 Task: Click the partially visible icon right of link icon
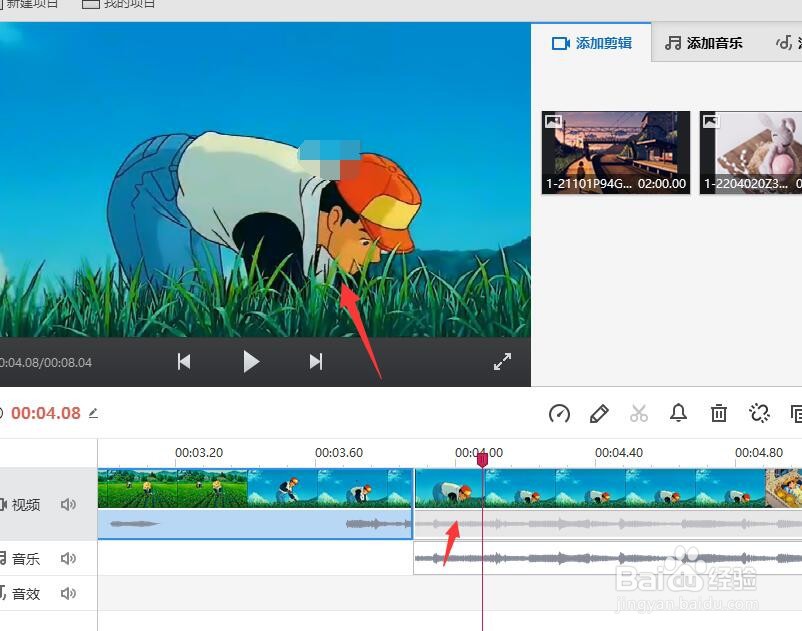point(796,413)
